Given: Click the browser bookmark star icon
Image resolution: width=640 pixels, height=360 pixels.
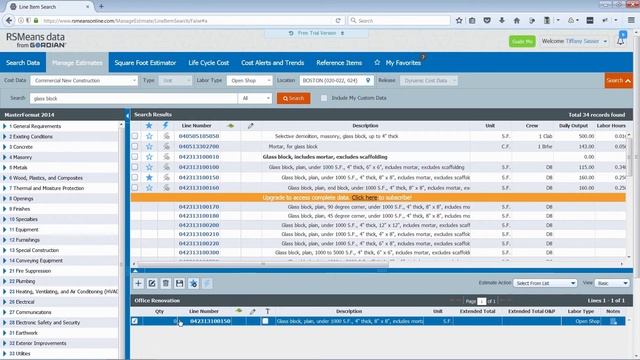Looking at the screenshot, I should tap(459, 20).
